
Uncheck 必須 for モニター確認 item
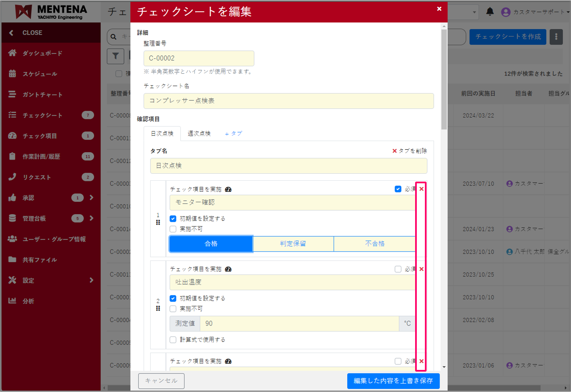[x=398, y=189]
